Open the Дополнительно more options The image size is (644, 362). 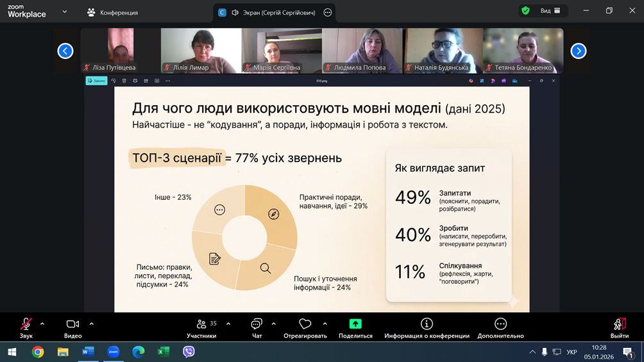point(500,325)
